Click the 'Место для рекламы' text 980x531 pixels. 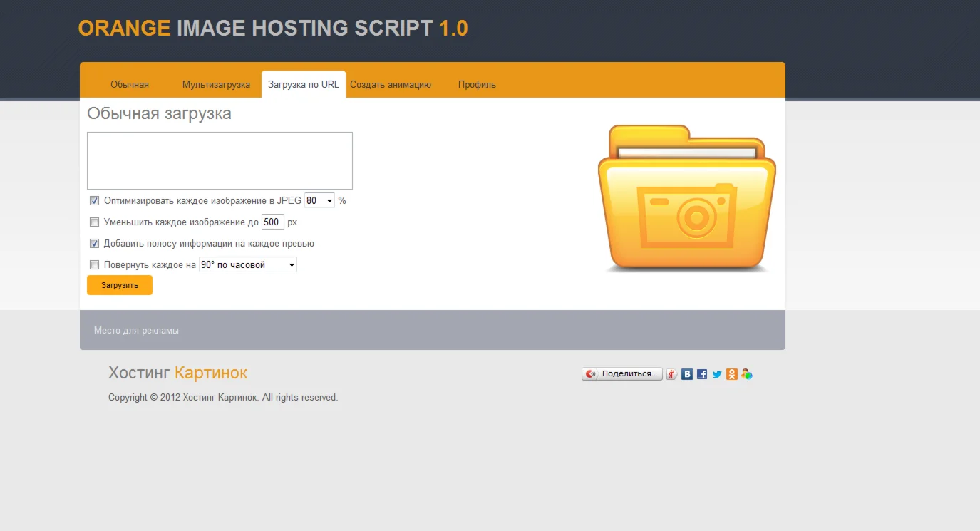coord(136,331)
